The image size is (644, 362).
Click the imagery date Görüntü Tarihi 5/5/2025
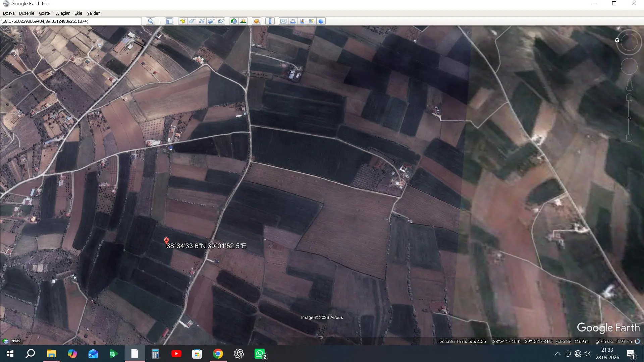click(463, 342)
